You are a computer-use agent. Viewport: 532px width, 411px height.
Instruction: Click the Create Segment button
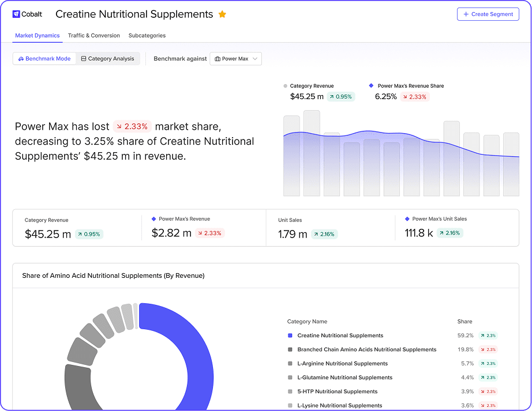(488, 14)
